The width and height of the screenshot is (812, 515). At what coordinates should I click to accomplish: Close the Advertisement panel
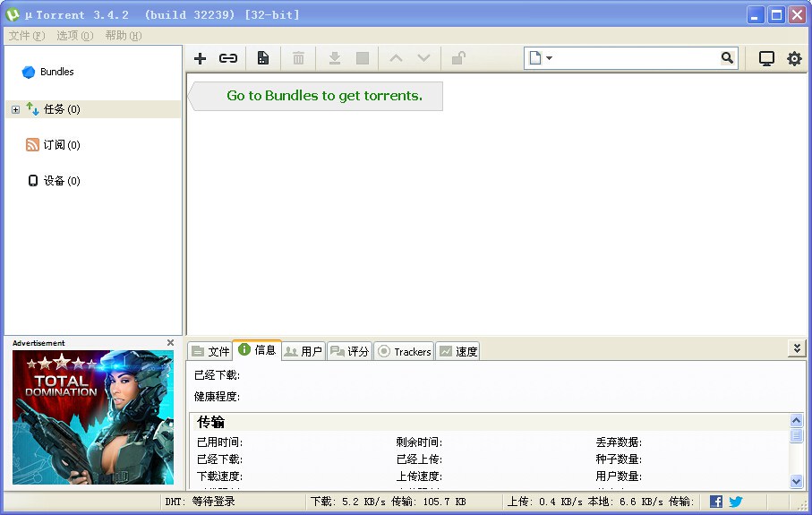(x=170, y=342)
